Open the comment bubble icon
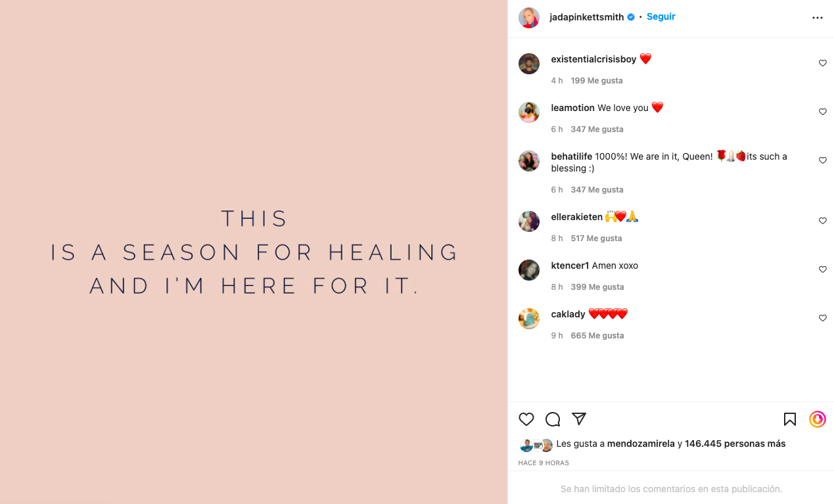This screenshot has height=504, width=834. click(553, 419)
